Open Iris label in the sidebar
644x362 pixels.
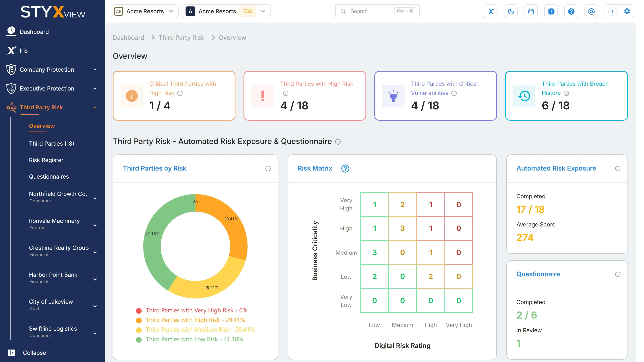(x=24, y=51)
